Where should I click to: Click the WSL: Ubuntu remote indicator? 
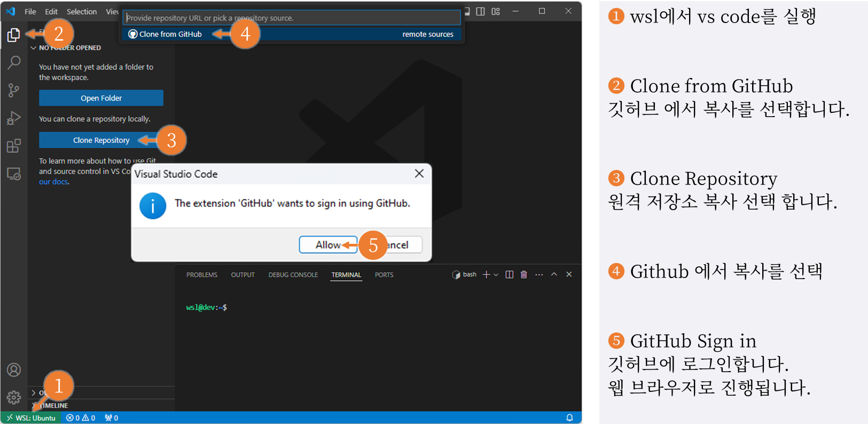coord(31,418)
